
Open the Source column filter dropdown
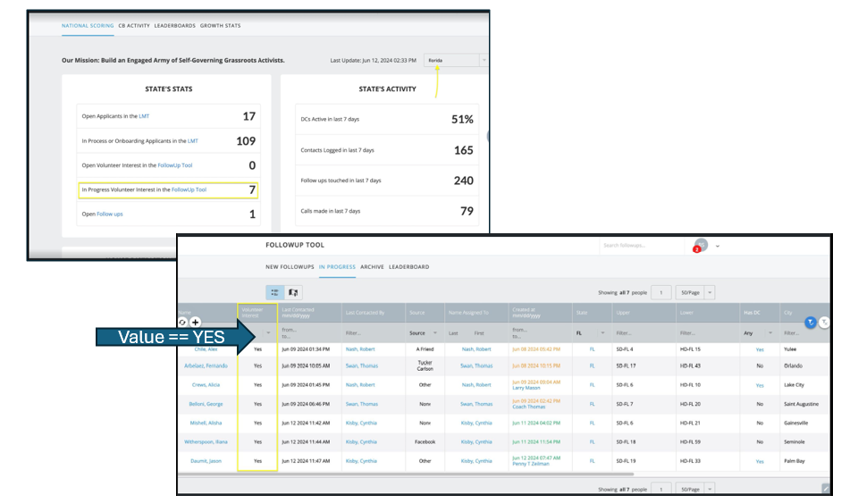(424, 332)
